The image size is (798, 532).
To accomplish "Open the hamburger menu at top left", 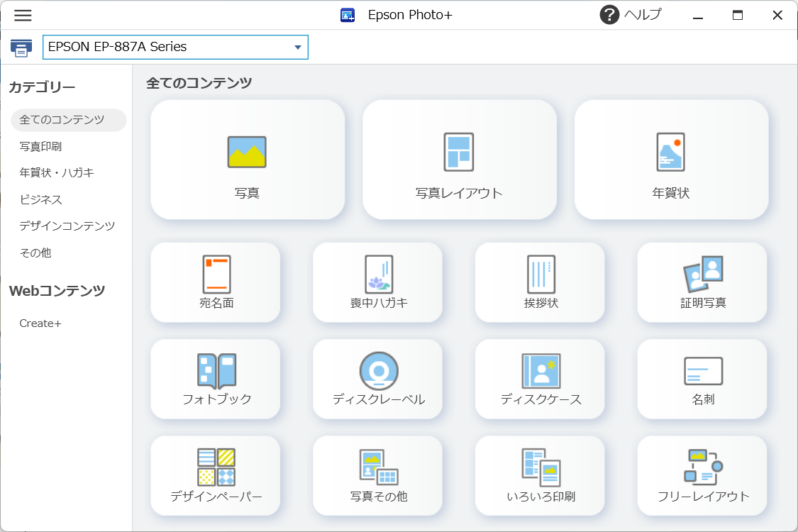I will click(23, 16).
